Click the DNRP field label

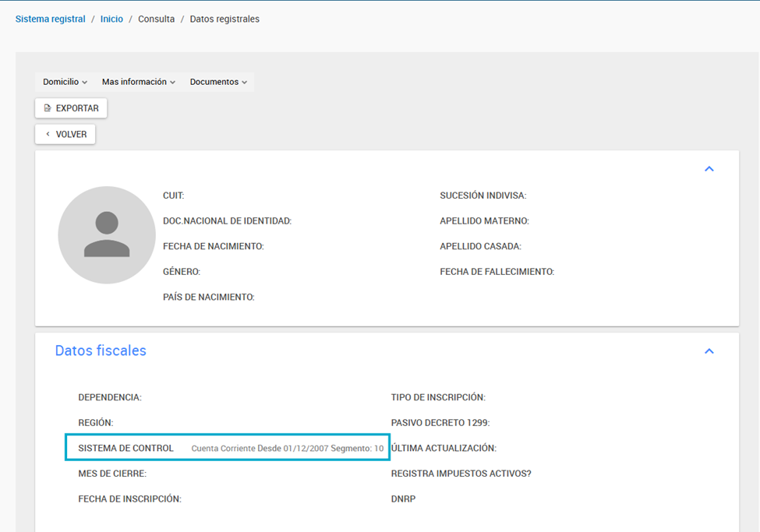pyautogui.click(x=403, y=499)
